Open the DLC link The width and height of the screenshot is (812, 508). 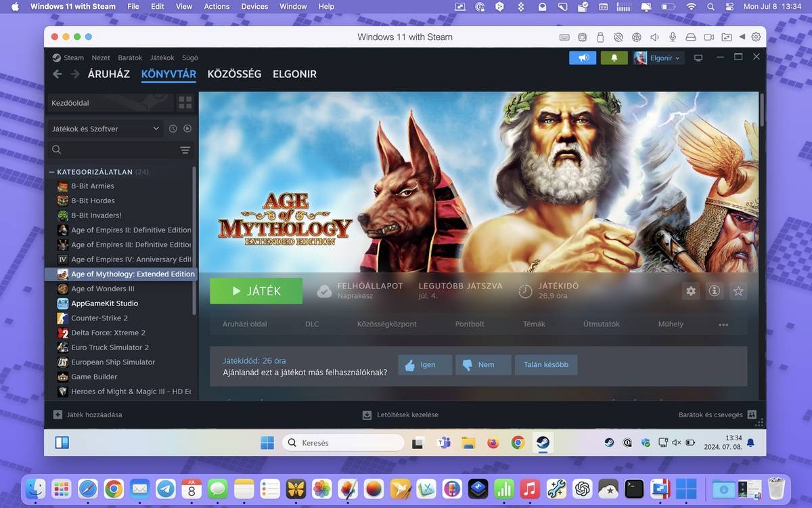[312, 324]
